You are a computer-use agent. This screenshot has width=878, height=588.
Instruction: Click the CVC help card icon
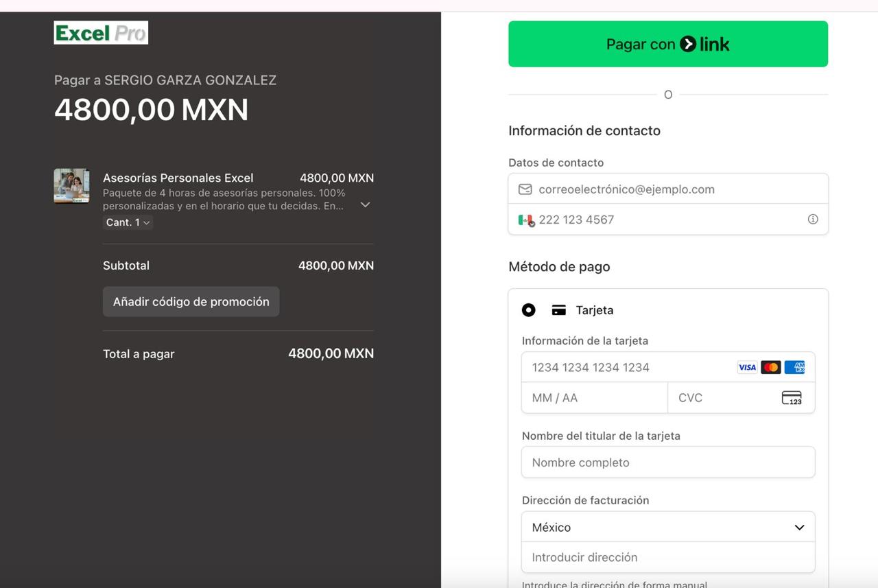point(792,398)
